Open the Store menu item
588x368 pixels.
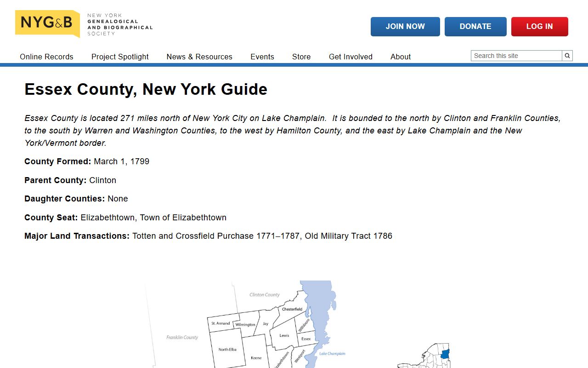click(x=301, y=57)
